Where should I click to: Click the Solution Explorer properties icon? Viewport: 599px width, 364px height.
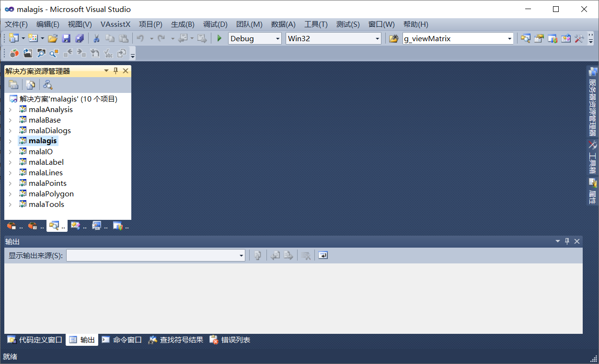click(x=14, y=85)
